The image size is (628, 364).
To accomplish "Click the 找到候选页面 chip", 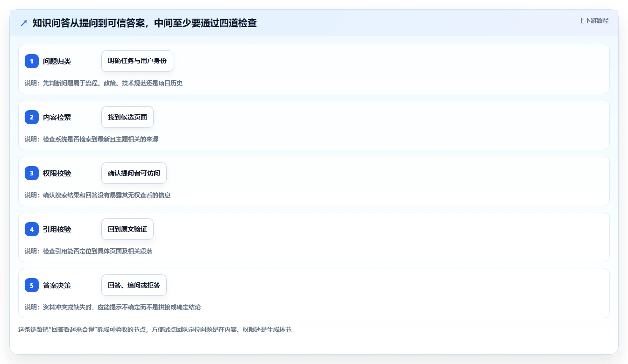I will [127, 117].
